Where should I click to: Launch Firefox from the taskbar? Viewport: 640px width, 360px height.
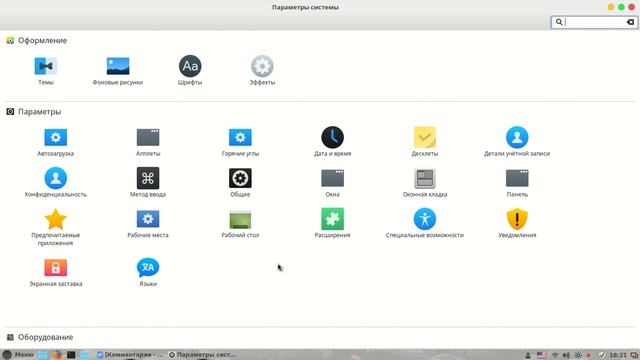pyautogui.click(x=57, y=355)
